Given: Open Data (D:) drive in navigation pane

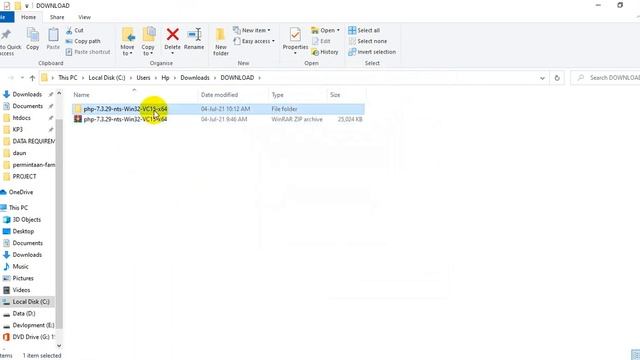Looking at the screenshot, I should (24, 313).
